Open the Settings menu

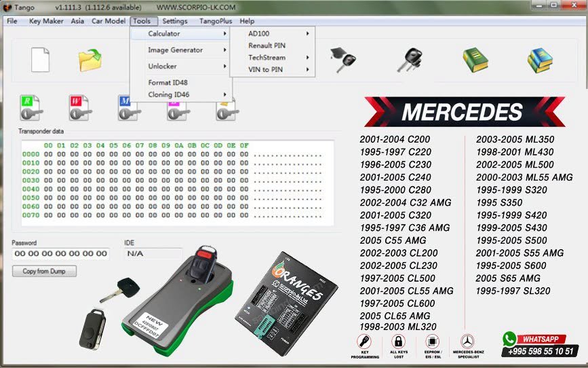coord(175,21)
